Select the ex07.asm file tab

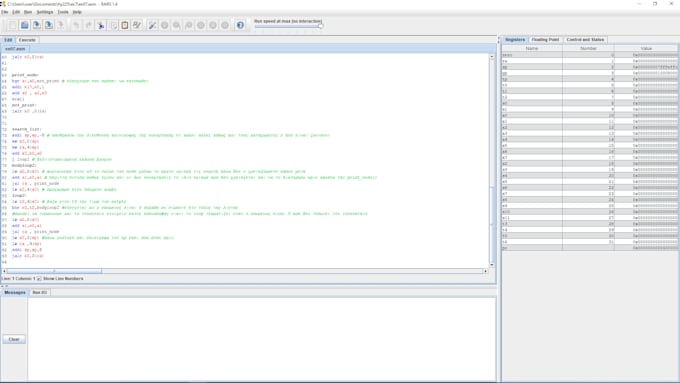[x=15, y=49]
